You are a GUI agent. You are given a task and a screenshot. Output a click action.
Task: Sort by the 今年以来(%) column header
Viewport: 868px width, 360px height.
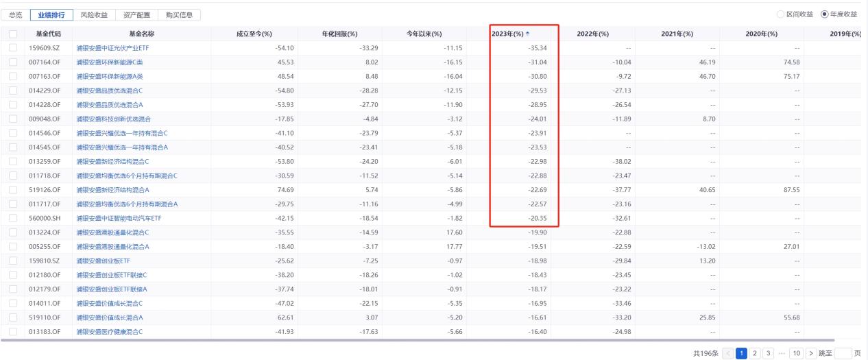(423, 34)
